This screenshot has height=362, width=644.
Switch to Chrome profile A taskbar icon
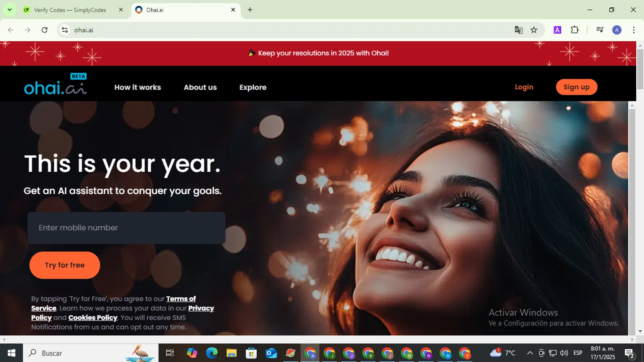(310, 353)
